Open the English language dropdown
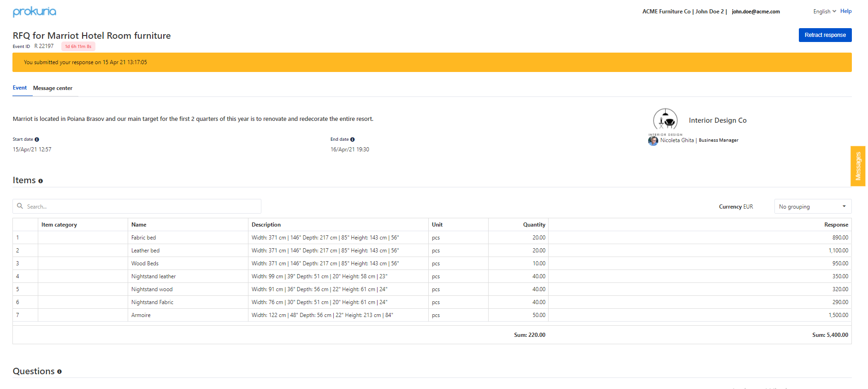Screen dimensions: 868x389 825,12
